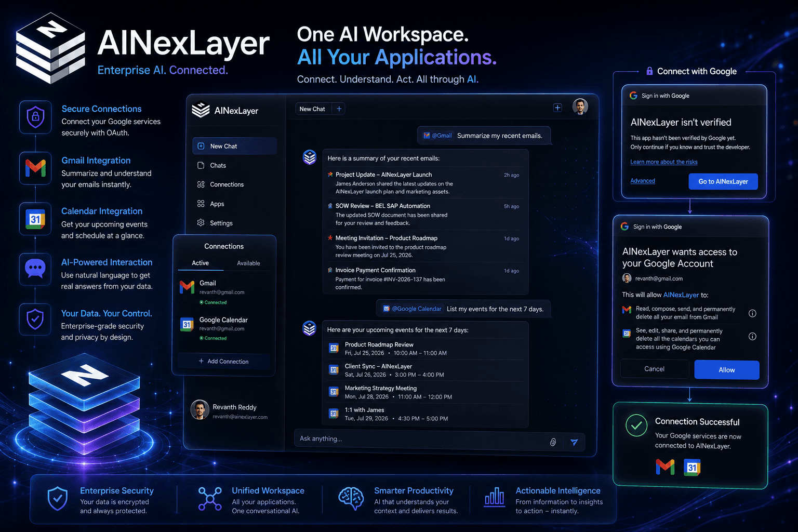The image size is (798, 532).
Task: Click the Secure Connections lock icon
Action: point(35,116)
